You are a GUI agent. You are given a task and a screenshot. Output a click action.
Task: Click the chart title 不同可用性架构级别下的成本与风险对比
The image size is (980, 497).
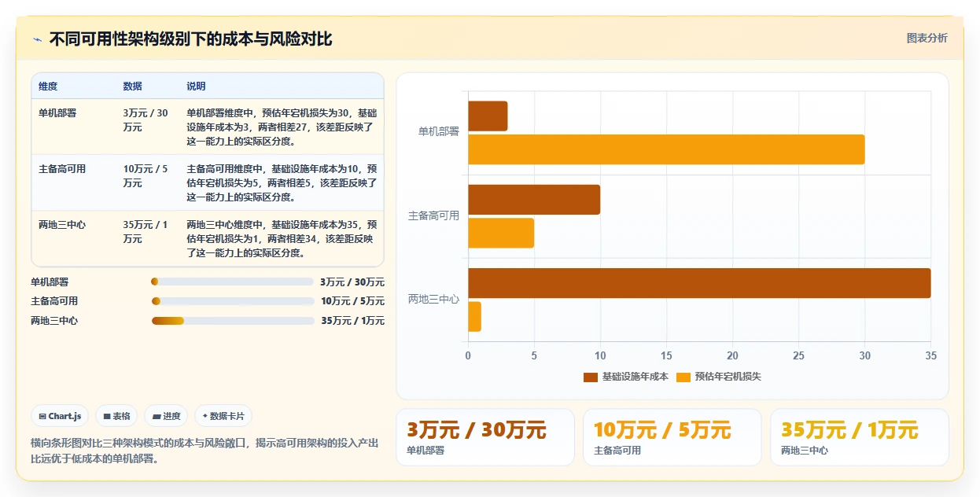tap(191, 39)
